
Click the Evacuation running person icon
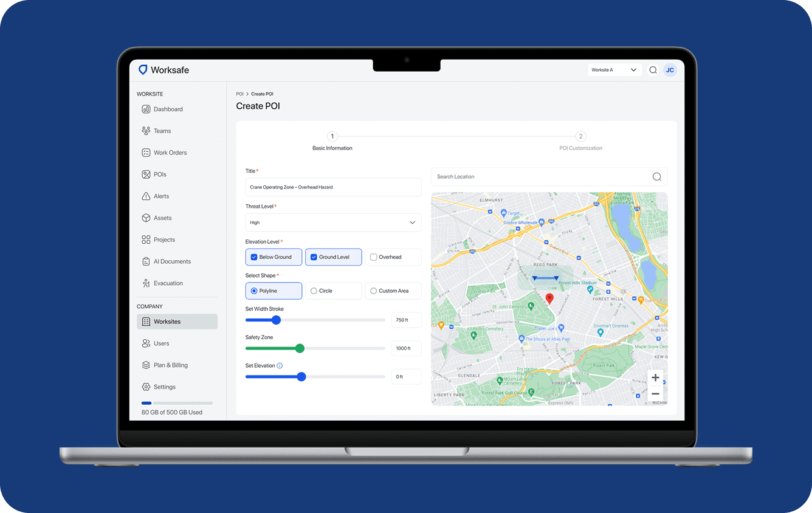click(x=146, y=283)
